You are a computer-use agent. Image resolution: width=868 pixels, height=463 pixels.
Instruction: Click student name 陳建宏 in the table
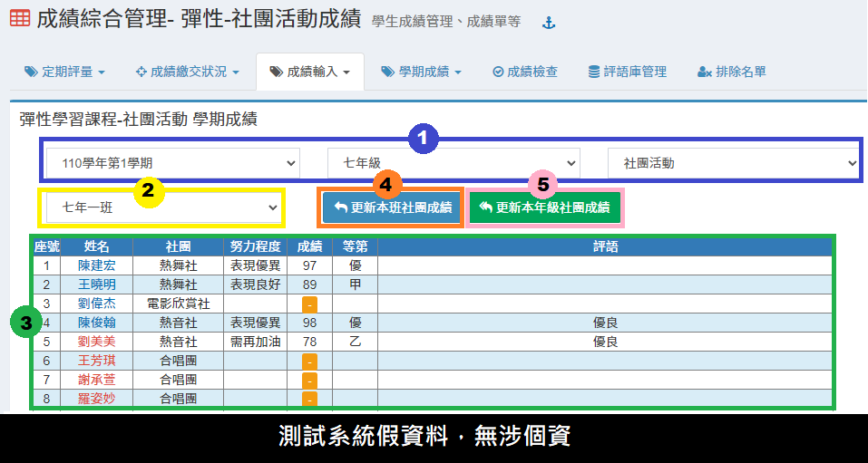pyautogui.click(x=96, y=265)
